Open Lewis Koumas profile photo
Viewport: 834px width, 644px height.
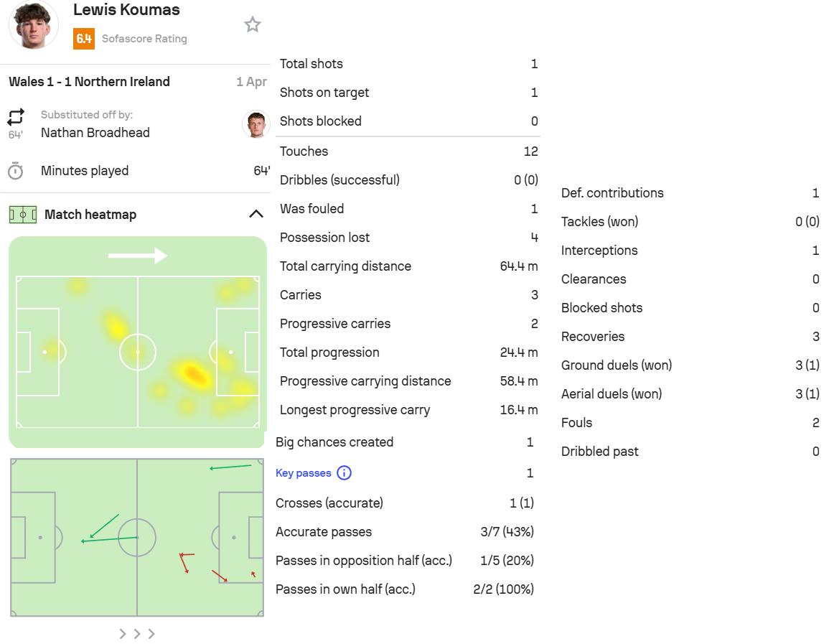click(34, 24)
